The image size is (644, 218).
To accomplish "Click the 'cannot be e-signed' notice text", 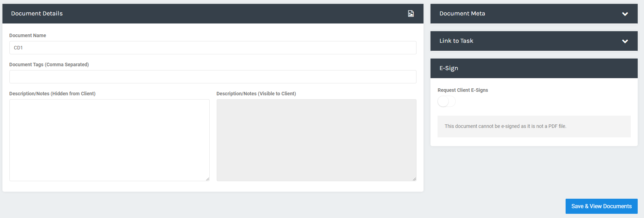I will 505,126.
